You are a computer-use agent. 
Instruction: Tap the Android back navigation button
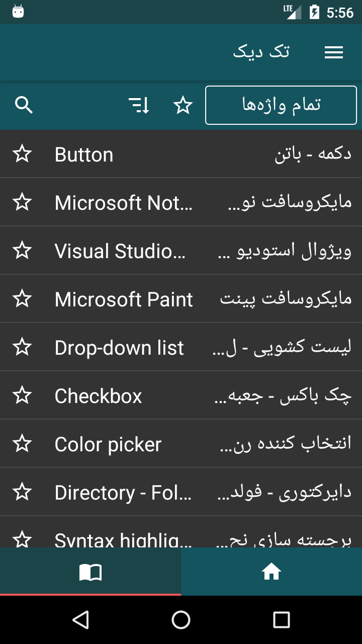click(80, 620)
